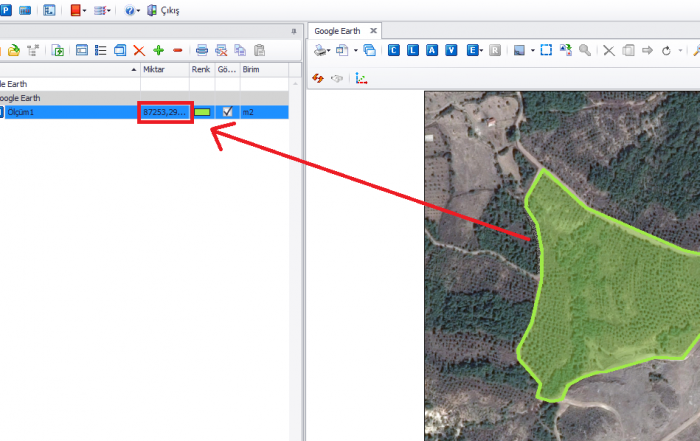The height and width of the screenshot is (441, 700).
Task: Click the red minus remove icon
Action: 177,49
